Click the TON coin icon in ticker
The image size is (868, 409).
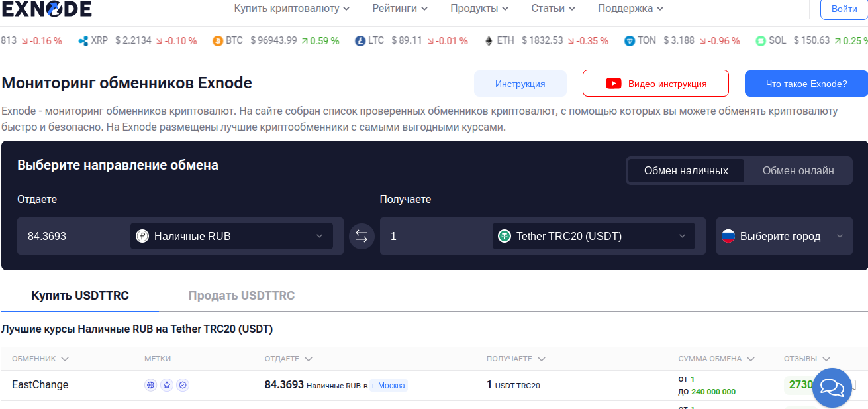(630, 41)
